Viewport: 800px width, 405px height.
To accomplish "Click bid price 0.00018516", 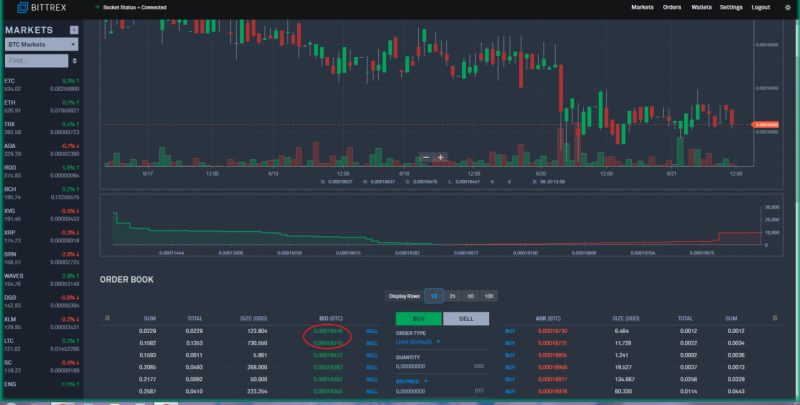I will click(328, 331).
